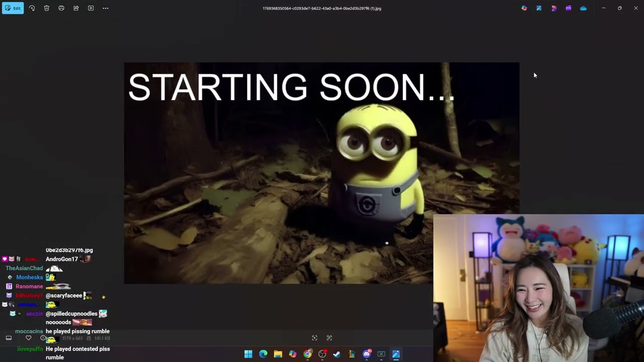Rotate the image with the rotate icon

[x=32, y=8]
